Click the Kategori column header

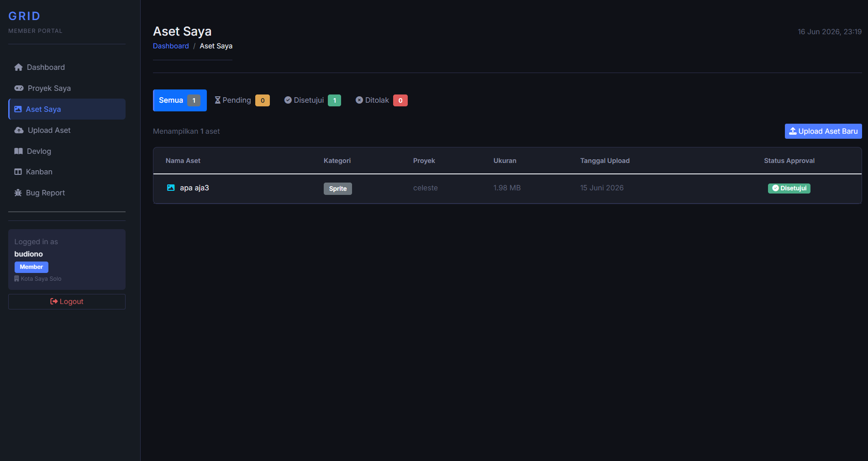tap(337, 161)
